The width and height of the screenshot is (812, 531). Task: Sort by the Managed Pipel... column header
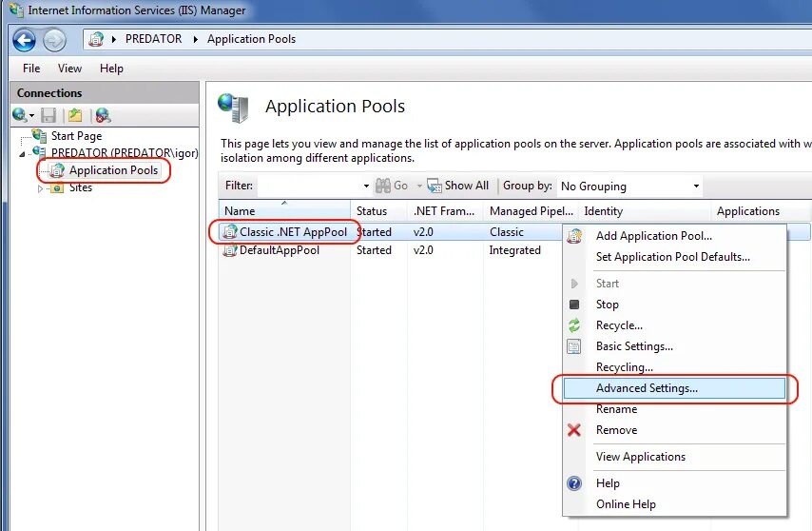pyautogui.click(x=532, y=211)
